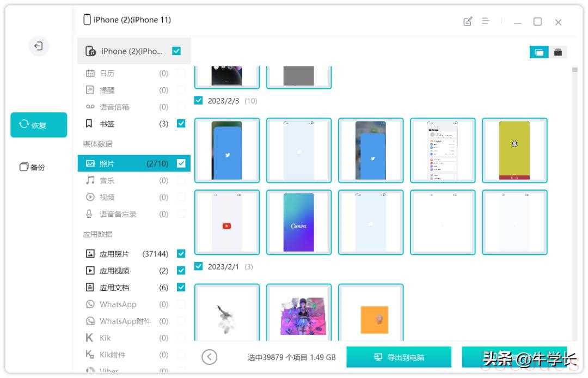Screen dimensions: 588x378
Task: Select the yellow Snapchat screenshot thumbnail
Action: (514, 150)
